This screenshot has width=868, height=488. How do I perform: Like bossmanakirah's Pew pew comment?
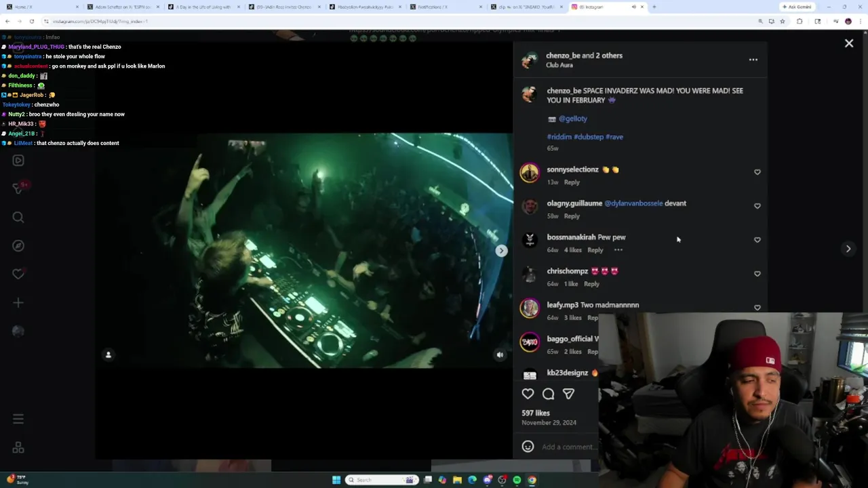[x=757, y=240]
